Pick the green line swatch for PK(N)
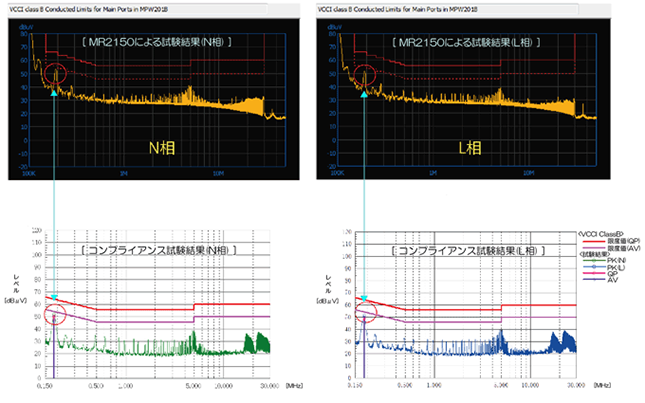The image size is (645, 403). click(594, 261)
